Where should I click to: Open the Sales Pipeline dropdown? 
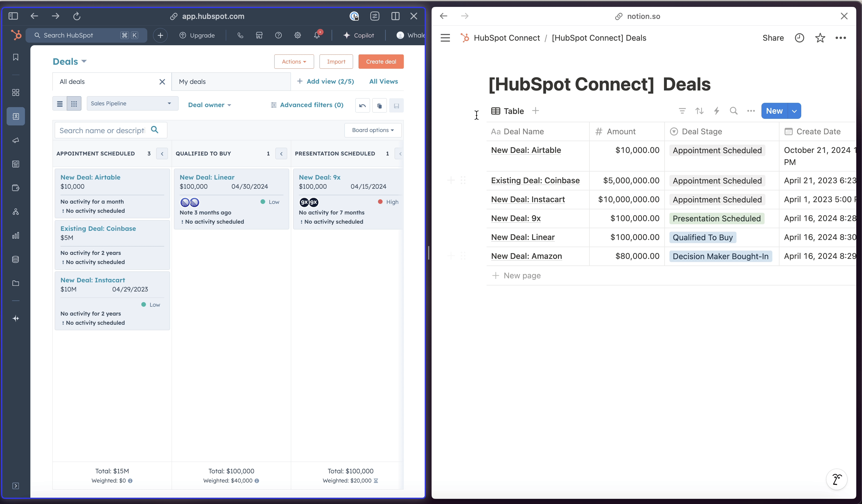[132, 103]
